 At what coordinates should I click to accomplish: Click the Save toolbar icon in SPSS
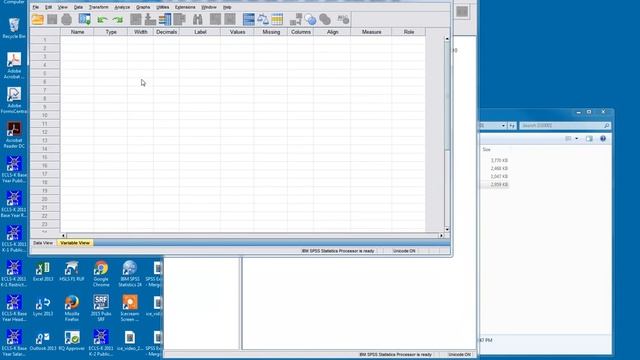(x=52, y=19)
